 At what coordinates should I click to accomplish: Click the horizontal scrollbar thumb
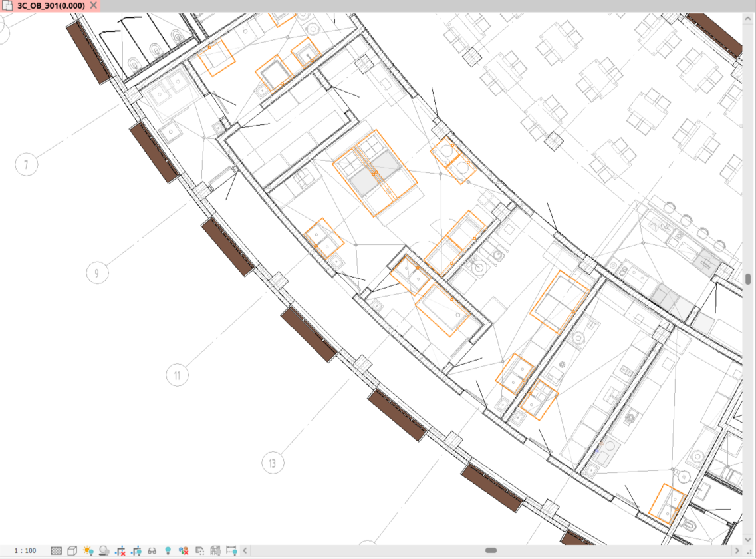[x=491, y=551]
